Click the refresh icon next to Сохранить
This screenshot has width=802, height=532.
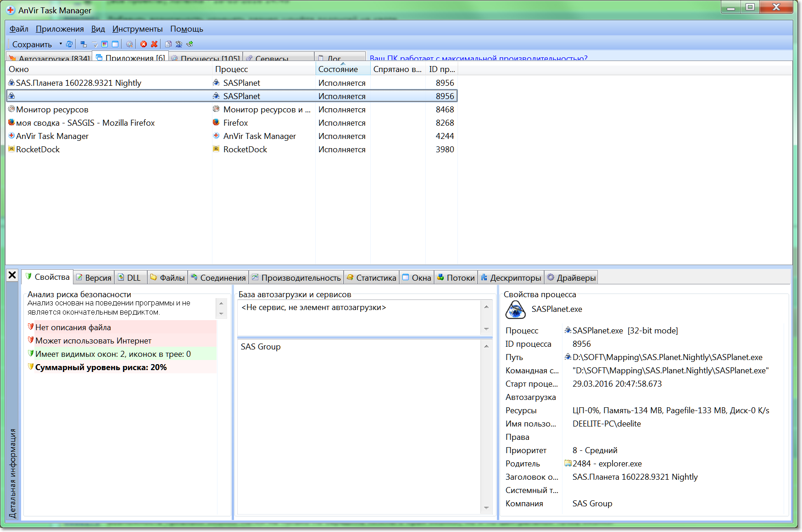pos(69,44)
